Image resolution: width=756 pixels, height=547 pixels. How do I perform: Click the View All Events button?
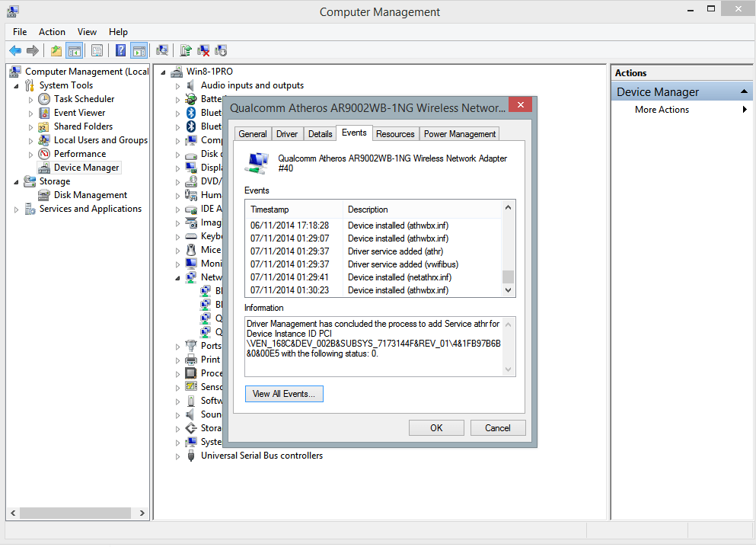[284, 394]
